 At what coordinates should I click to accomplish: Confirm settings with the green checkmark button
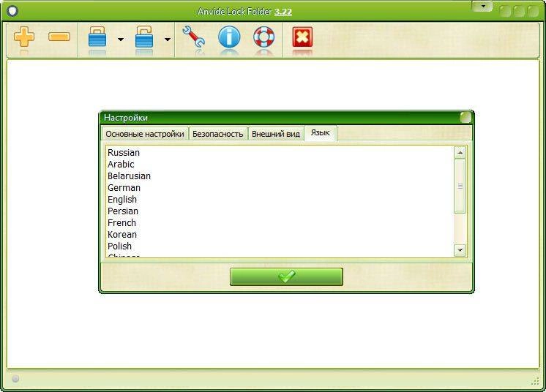(x=286, y=276)
